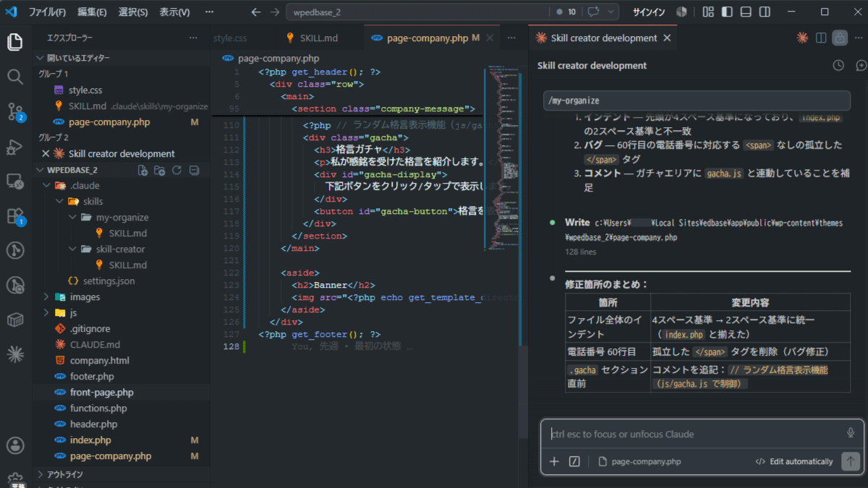Open session history clock icon in Claude panel
The image size is (868, 488).
(x=838, y=65)
